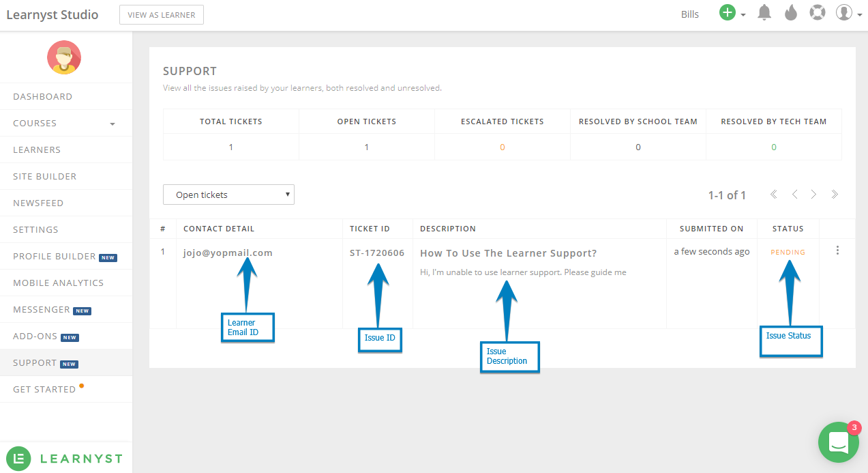Click the Description column header

pyautogui.click(x=448, y=229)
